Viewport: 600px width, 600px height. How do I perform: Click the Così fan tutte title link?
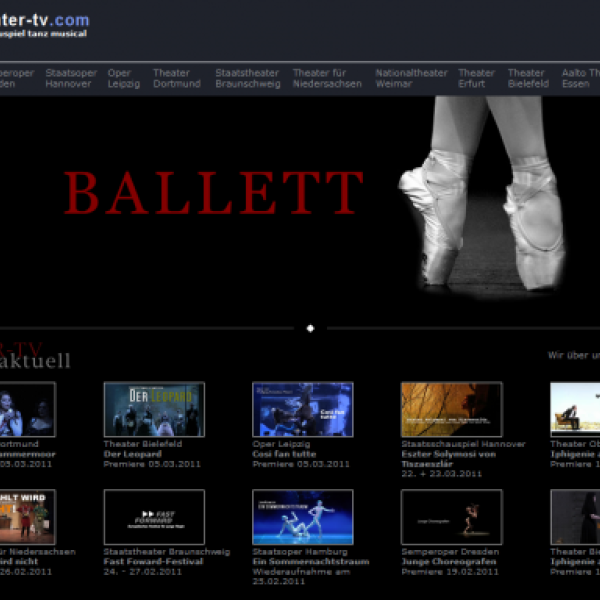pyautogui.click(x=284, y=454)
